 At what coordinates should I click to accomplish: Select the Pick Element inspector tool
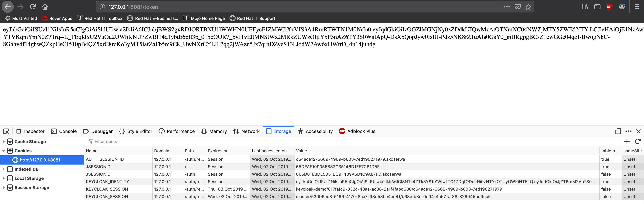[6, 131]
